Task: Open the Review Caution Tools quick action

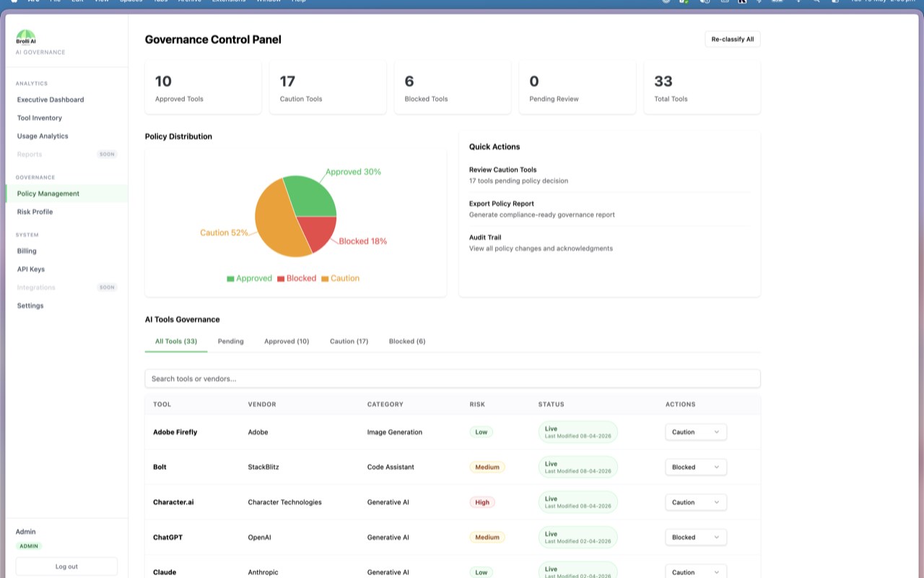Action: [610, 175]
